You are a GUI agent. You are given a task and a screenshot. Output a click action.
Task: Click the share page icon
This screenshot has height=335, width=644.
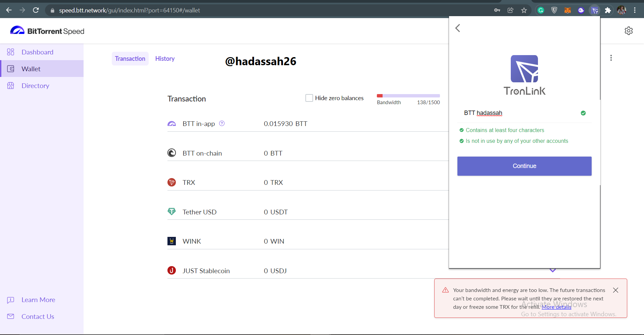pyautogui.click(x=510, y=10)
